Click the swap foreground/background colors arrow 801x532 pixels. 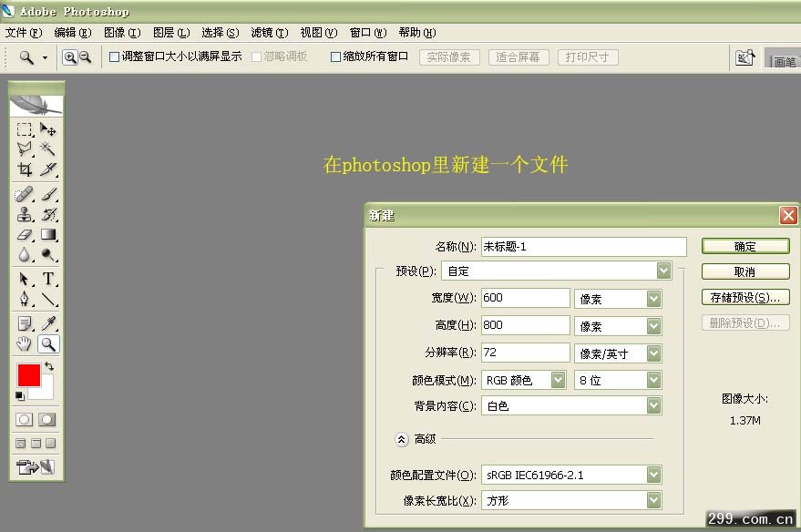click(x=49, y=366)
